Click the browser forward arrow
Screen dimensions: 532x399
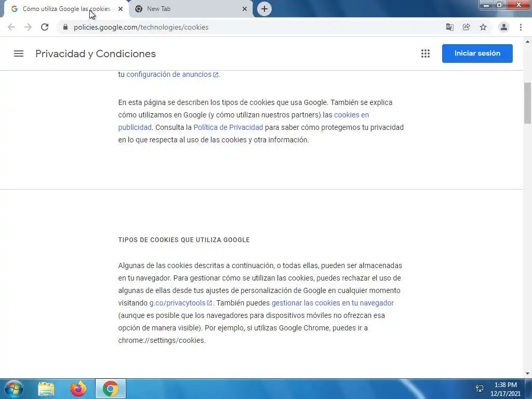tap(28, 27)
